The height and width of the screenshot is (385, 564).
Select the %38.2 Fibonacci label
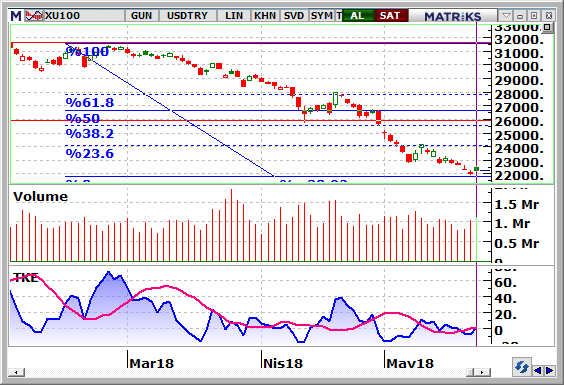pos(90,133)
